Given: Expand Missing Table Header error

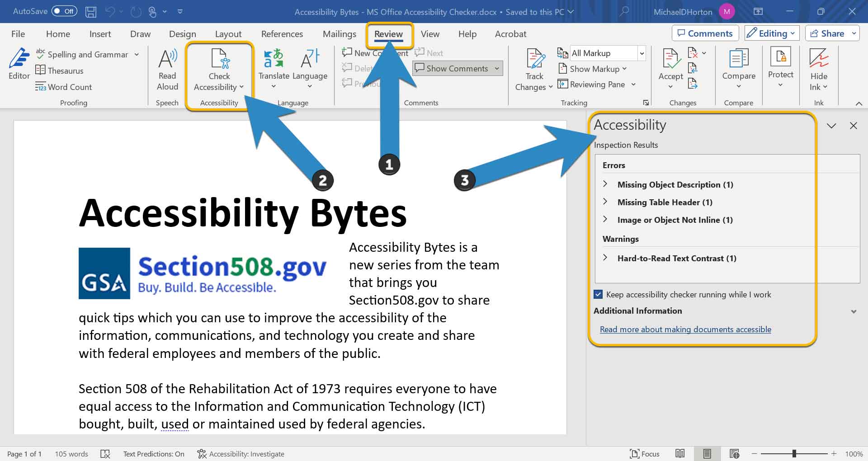Looking at the screenshot, I should [x=605, y=202].
